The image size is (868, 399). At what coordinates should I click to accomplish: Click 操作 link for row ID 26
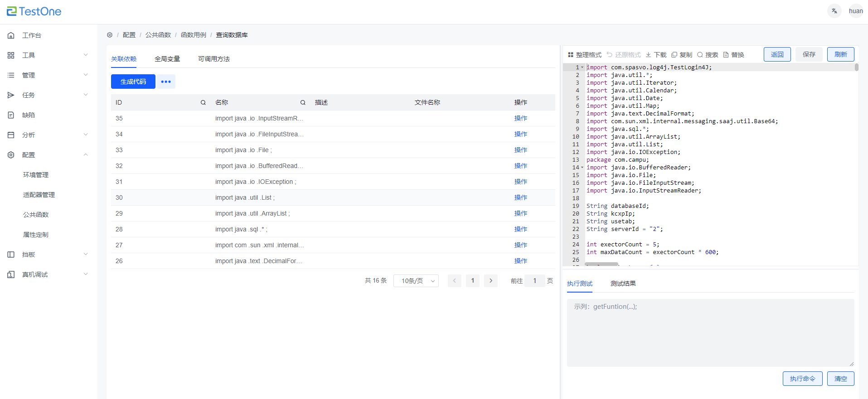tap(521, 261)
